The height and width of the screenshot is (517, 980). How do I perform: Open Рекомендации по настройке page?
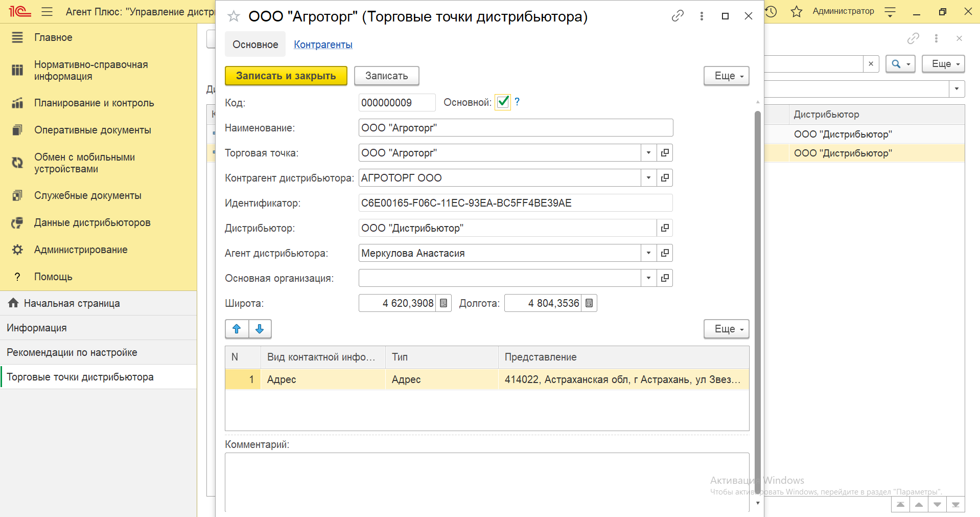[x=98, y=352]
